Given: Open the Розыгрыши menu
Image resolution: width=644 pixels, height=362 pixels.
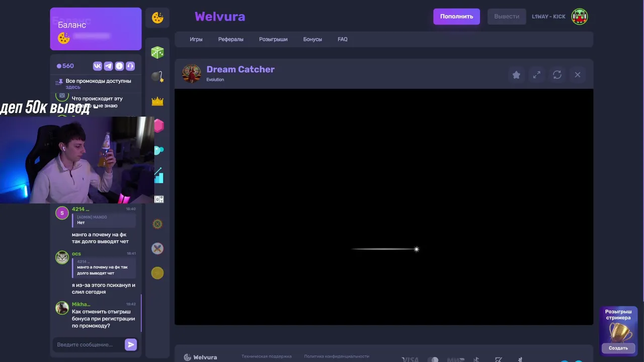Looking at the screenshot, I should tap(273, 39).
